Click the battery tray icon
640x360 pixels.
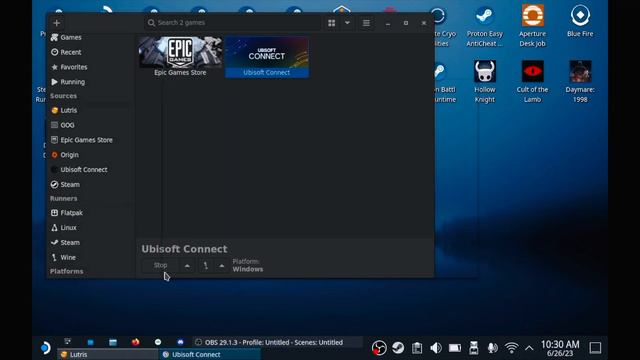(454, 348)
